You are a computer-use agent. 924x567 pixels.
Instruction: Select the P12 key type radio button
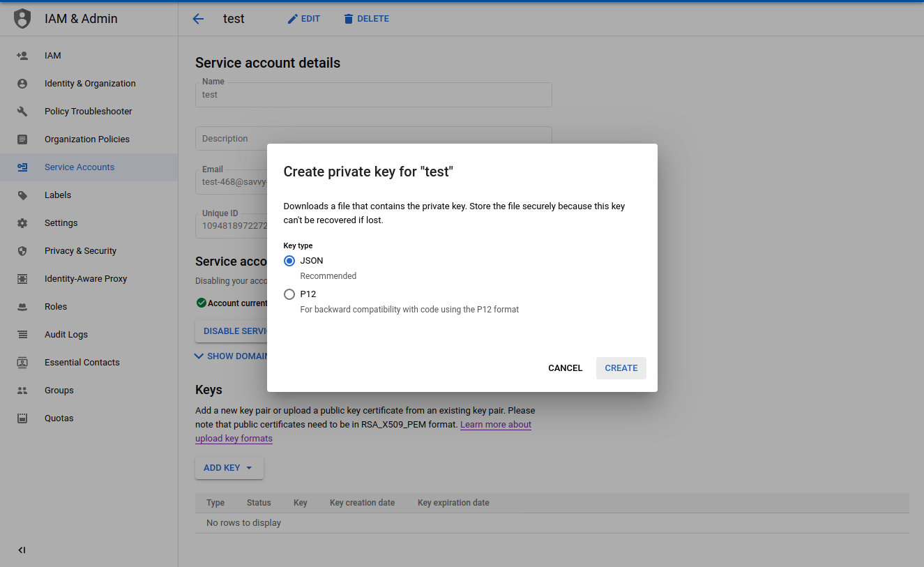[289, 294]
